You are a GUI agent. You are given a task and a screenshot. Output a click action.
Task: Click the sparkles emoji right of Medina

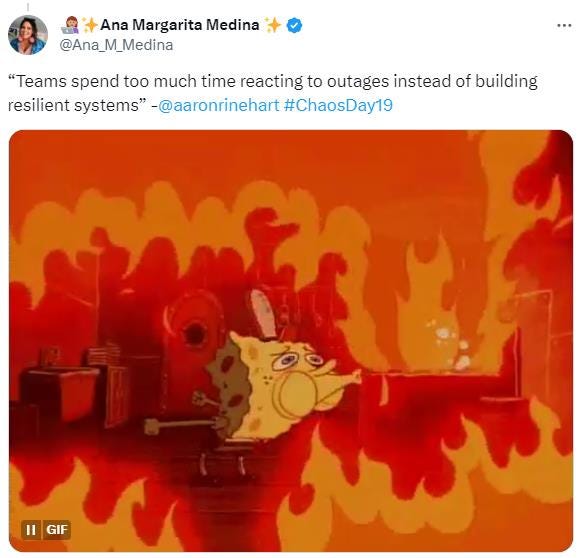273,25
